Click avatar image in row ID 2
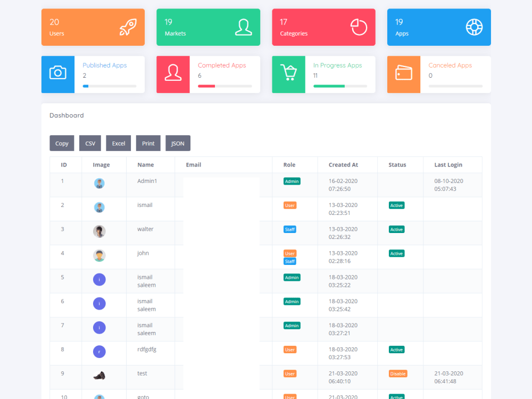The height and width of the screenshot is (399, 532). [x=99, y=207]
